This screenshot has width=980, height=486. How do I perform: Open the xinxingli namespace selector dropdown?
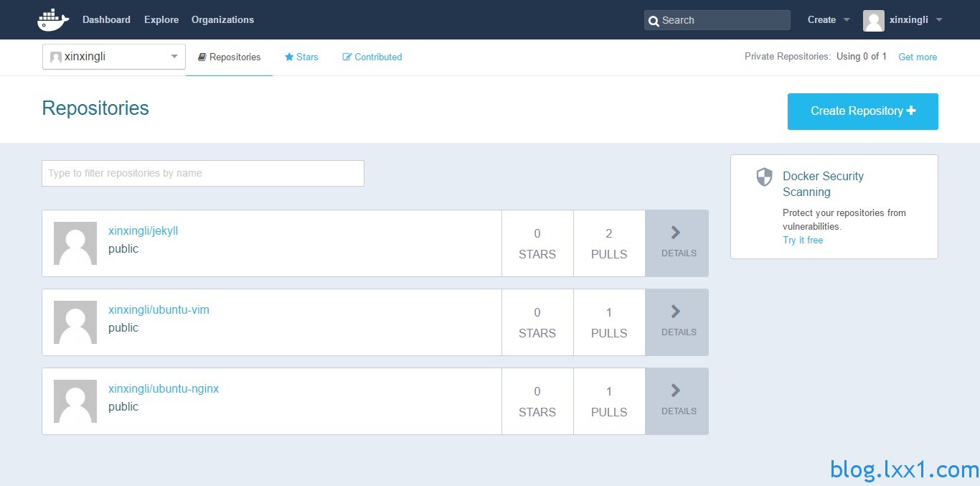tap(114, 57)
